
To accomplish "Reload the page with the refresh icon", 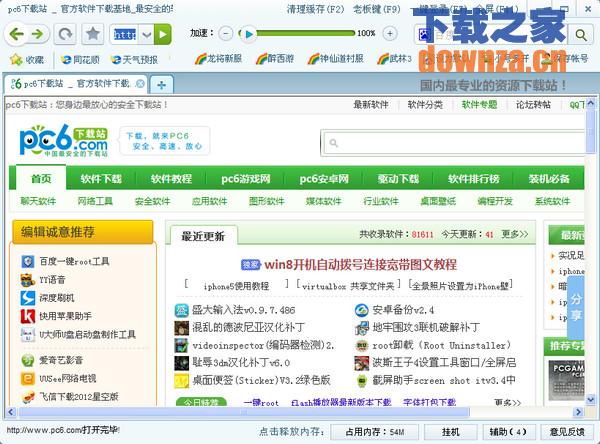I will (65, 34).
